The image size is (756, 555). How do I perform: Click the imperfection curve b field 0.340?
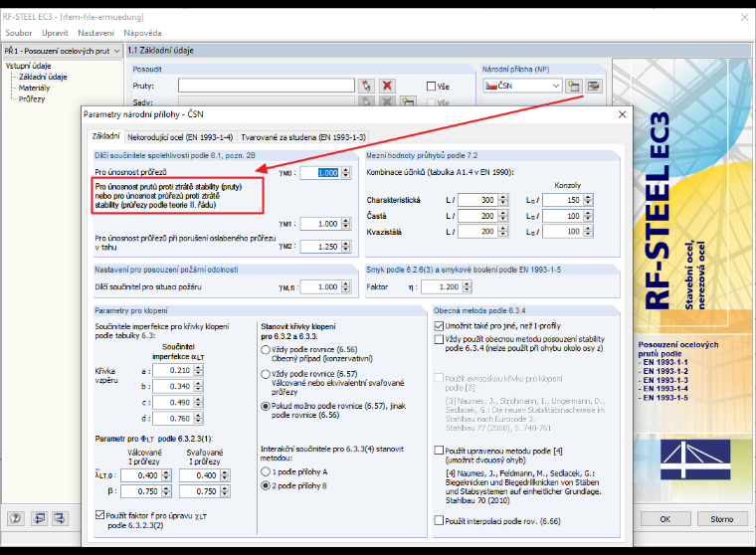[173, 386]
